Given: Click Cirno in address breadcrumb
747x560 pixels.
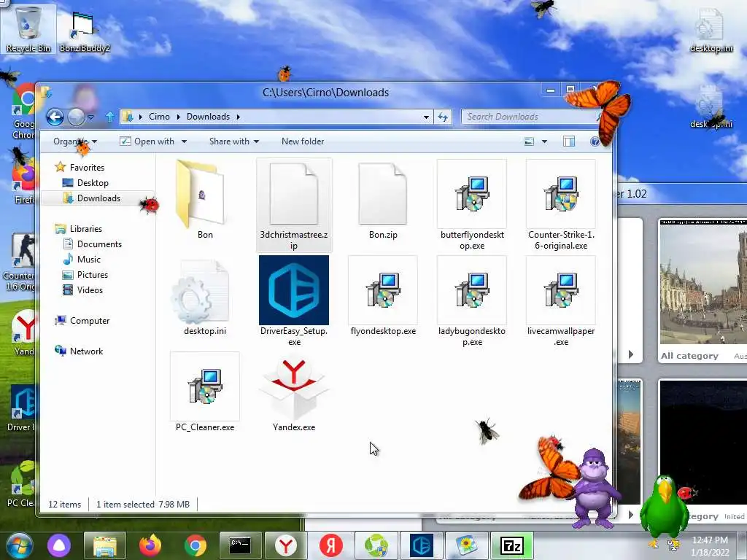Looking at the screenshot, I should (x=159, y=117).
